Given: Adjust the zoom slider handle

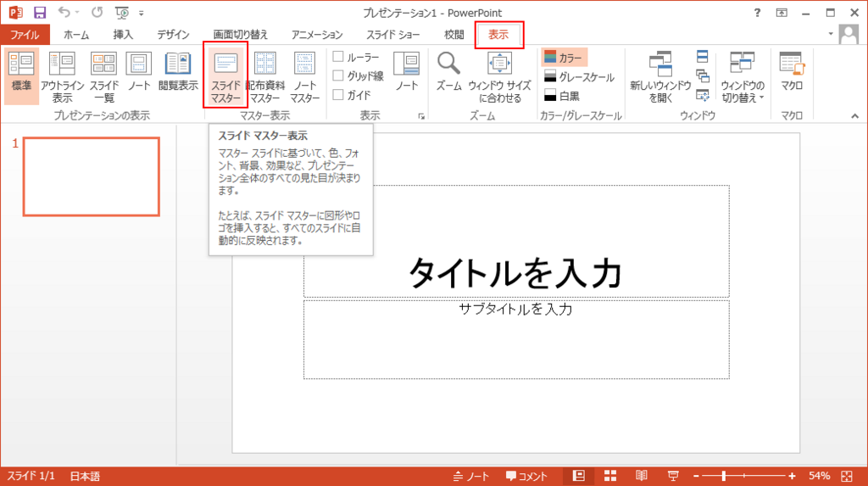Looking at the screenshot, I should (x=724, y=476).
